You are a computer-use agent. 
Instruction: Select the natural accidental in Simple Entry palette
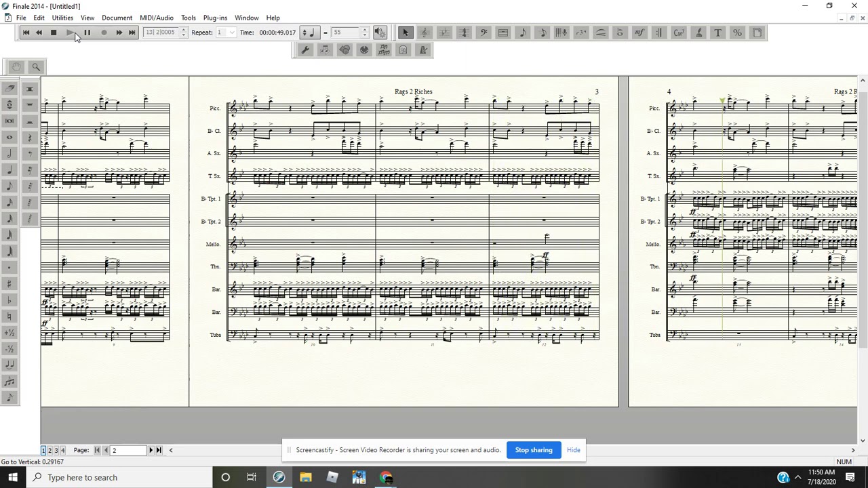click(9, 316)
